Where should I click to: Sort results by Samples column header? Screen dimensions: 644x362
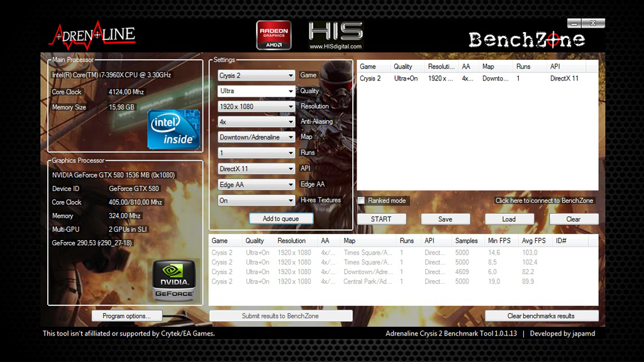[x=468, y=241]
